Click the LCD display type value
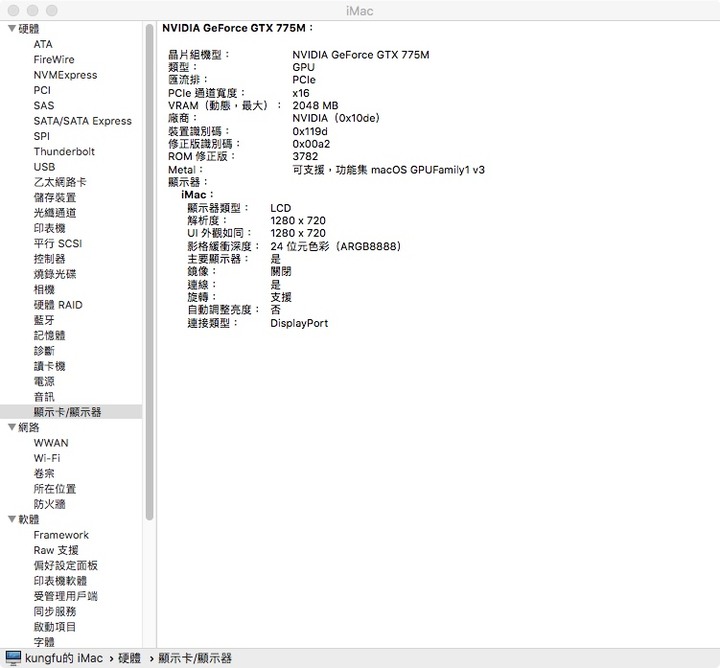The width and height of the screenshot is (720, 668). pos(281,208)
